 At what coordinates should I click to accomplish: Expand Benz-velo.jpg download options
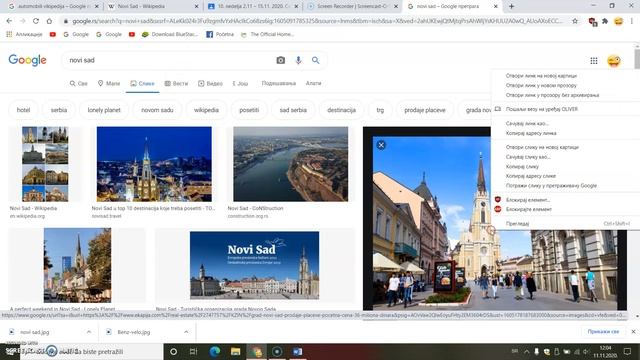(x=186, y=332)
